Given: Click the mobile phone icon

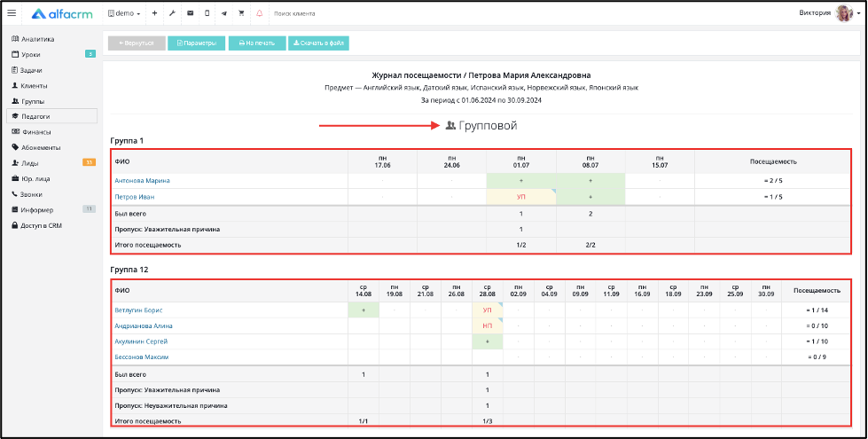Looking at the screenshot, I should point(207,13).
